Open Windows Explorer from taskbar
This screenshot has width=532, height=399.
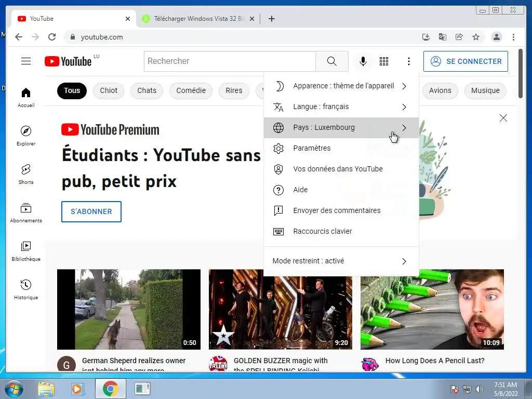click(x=46, y=389)
